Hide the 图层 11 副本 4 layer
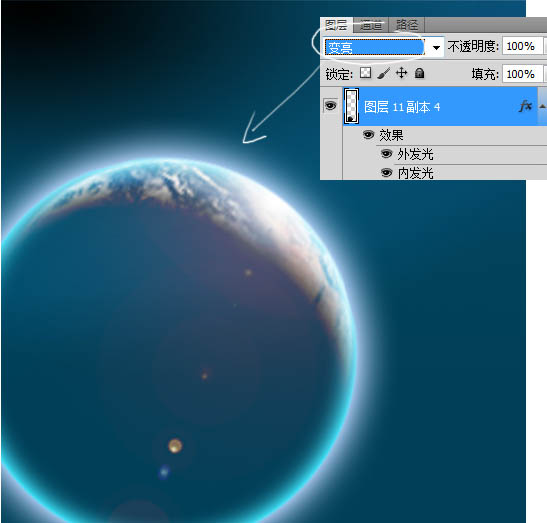Image resolution: width=547 pixels, height=523 pixels. point(330,105)
